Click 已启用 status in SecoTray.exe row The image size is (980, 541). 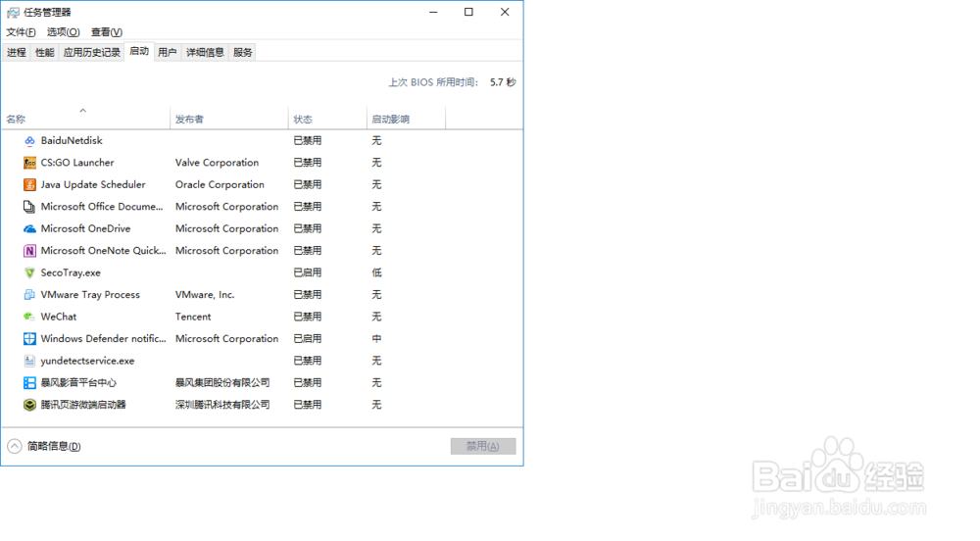tap(308, 273)
